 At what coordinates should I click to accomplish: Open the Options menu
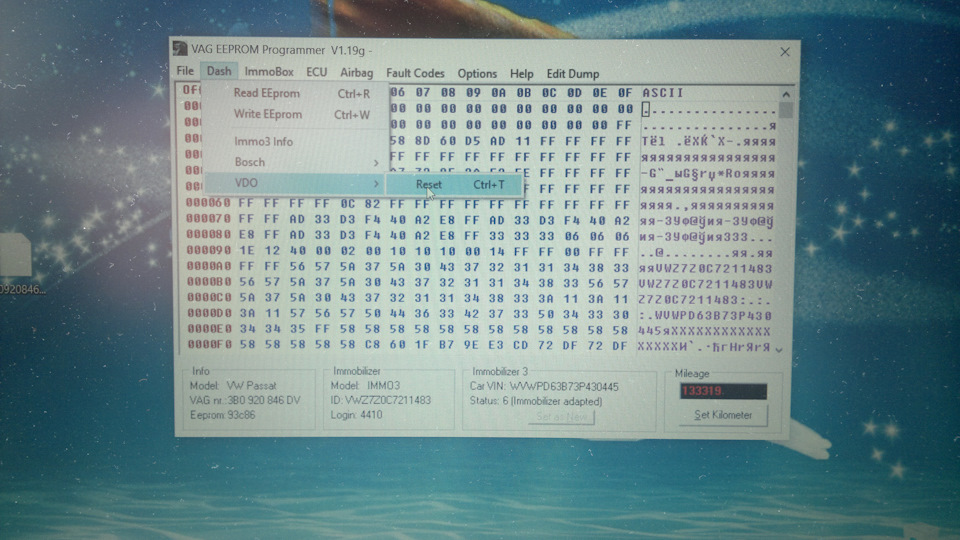(x=477, y=73)
